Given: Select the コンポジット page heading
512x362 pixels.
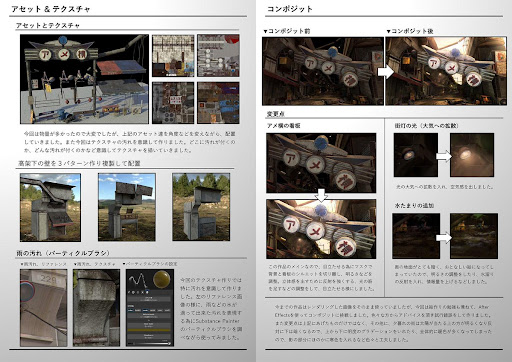Looking at the screenshot, I should click(289, 9).
